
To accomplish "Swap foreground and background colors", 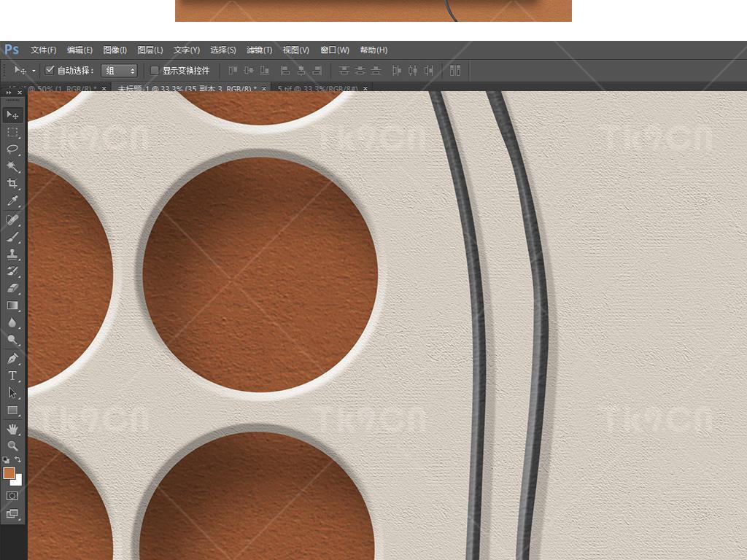I will (18, 459).
